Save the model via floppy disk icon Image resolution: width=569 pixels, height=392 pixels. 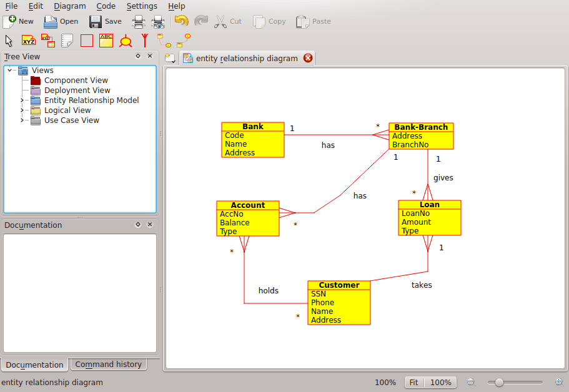[x=96, y=21]
